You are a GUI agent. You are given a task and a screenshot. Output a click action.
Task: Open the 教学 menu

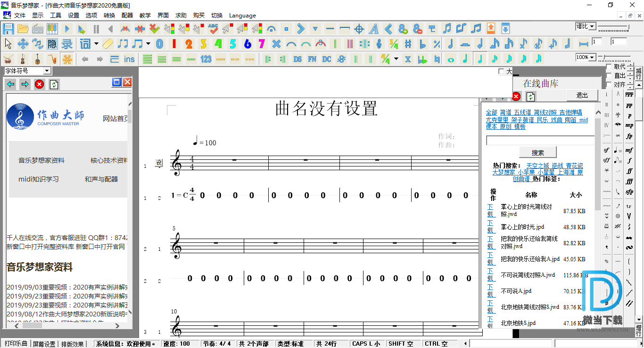point(145,16)
